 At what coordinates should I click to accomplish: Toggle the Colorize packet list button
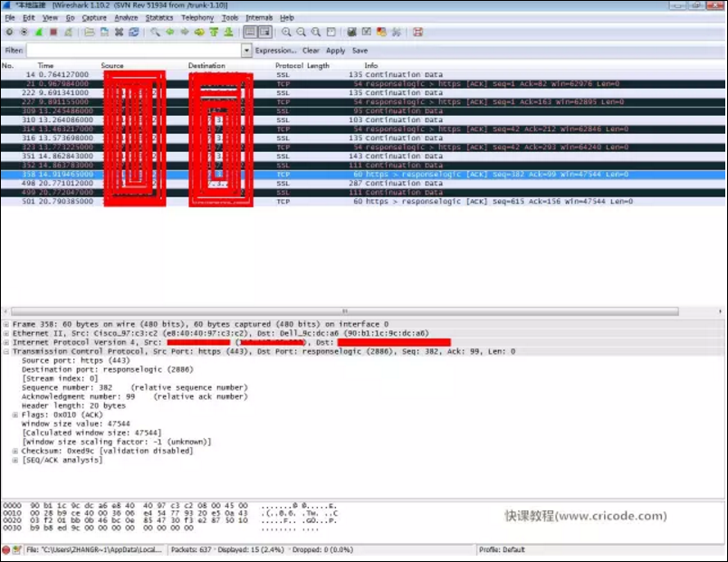tap(250, 32)
